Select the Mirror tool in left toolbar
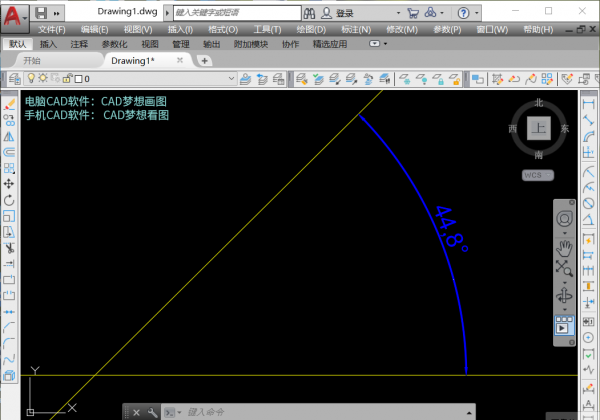Screen dimensions: 600x420 9,136
